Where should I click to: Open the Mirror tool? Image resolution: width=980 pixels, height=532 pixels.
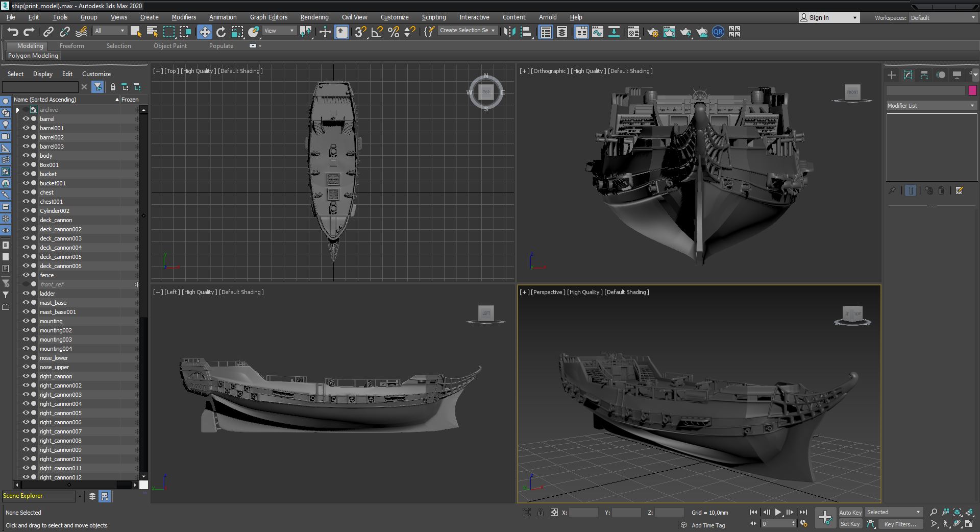pos(509,32)
